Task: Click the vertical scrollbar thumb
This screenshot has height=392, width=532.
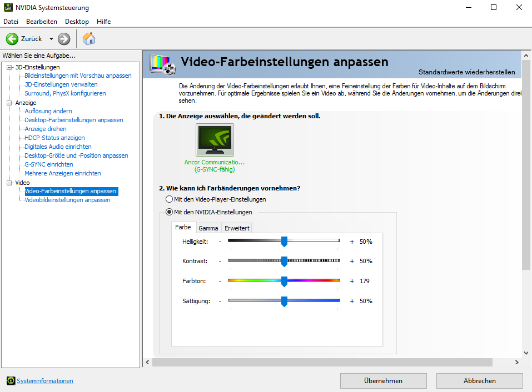Action: click(x=526, y=165)
